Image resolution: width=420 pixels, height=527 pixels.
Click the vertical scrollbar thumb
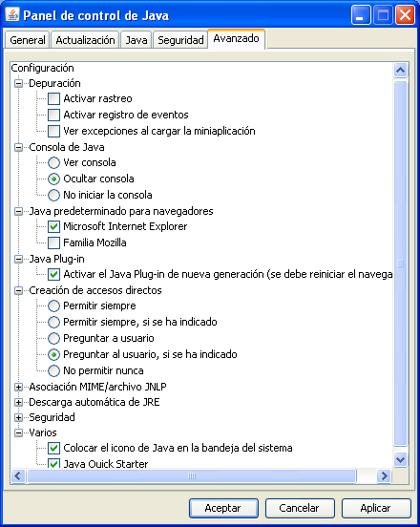pos(400,263)
